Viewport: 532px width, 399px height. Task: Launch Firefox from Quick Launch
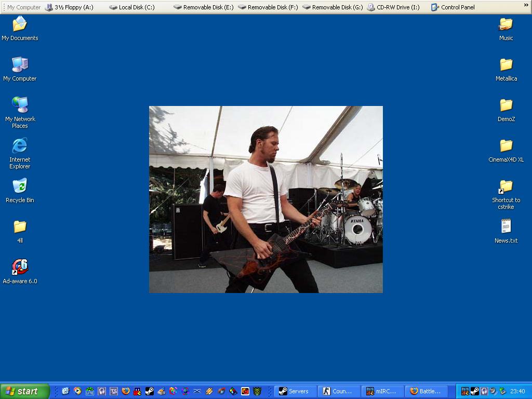click(x=126, y=391)
